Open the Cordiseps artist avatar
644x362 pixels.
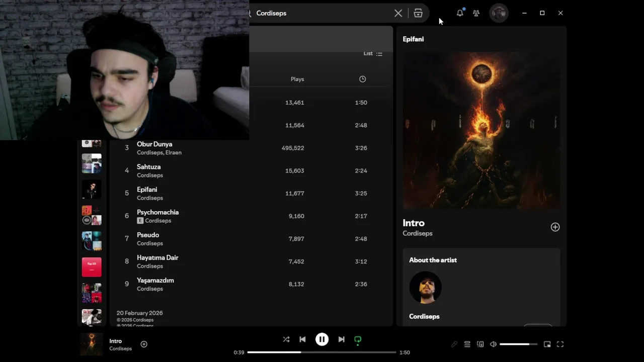425,288
